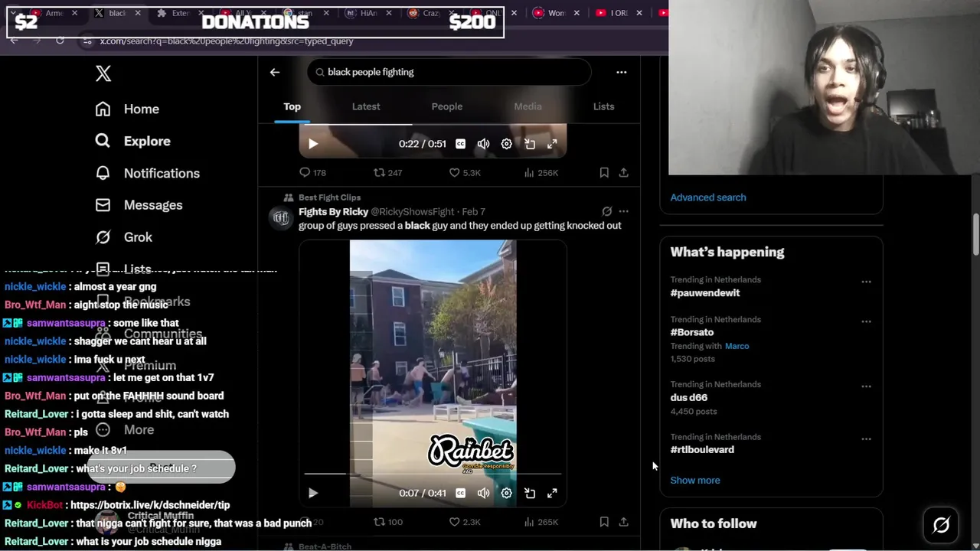Open the Fights By Ricky profile name

[x=334, y=211]
